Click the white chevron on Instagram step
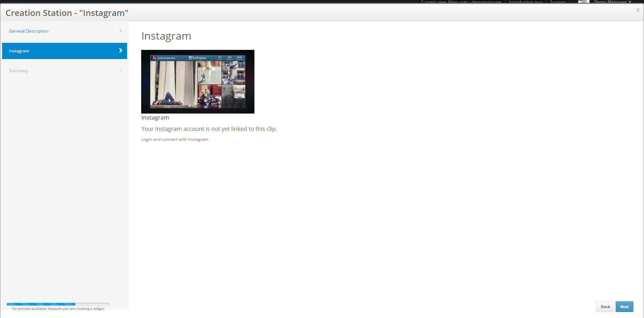Viewport: 644px width, 318px height. coord(121,51)
